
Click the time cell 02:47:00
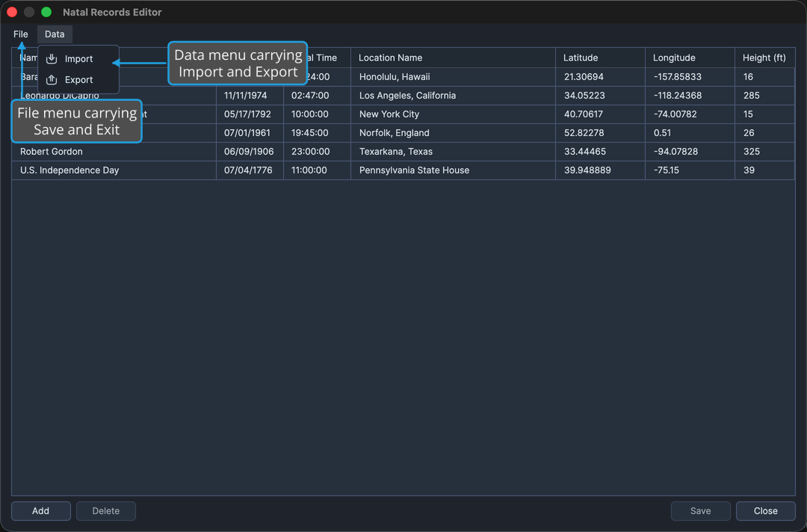click(317, 96)
